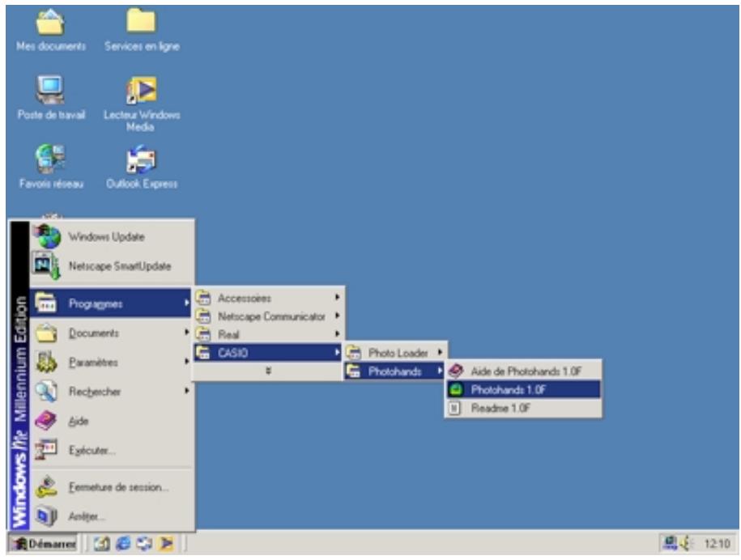
Task: Expand the Documents submenu arrow
Action: (187, 333)
